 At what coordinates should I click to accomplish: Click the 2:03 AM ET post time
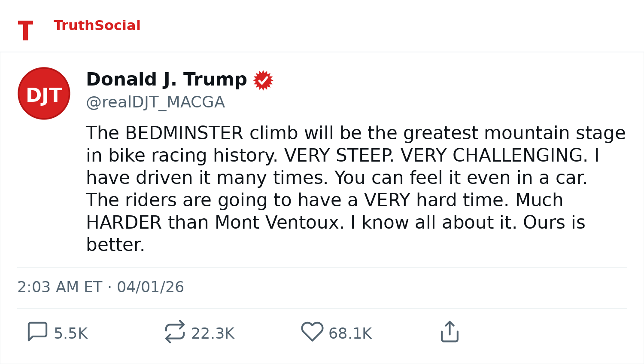pyautogui.click(x=60, y=287)
